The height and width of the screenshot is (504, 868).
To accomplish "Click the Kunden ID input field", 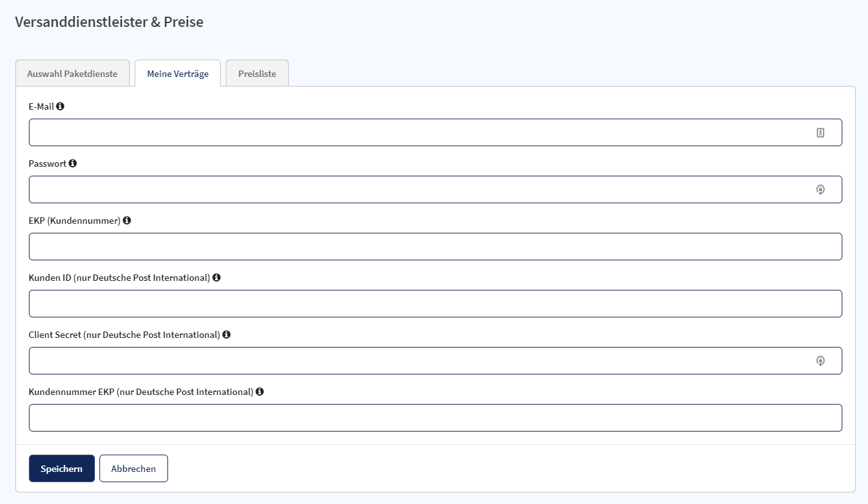I will click(x=435, y=304).
